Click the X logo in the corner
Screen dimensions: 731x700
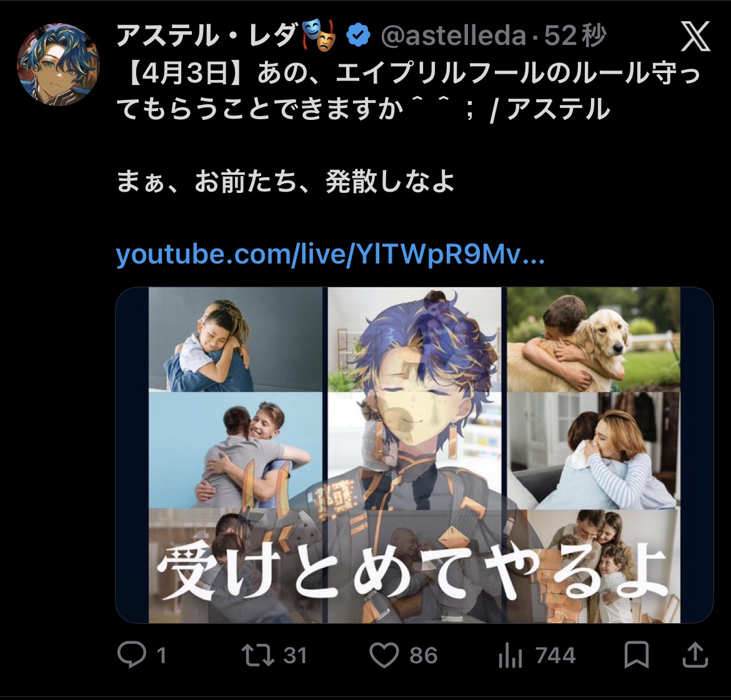coord(695,36)
